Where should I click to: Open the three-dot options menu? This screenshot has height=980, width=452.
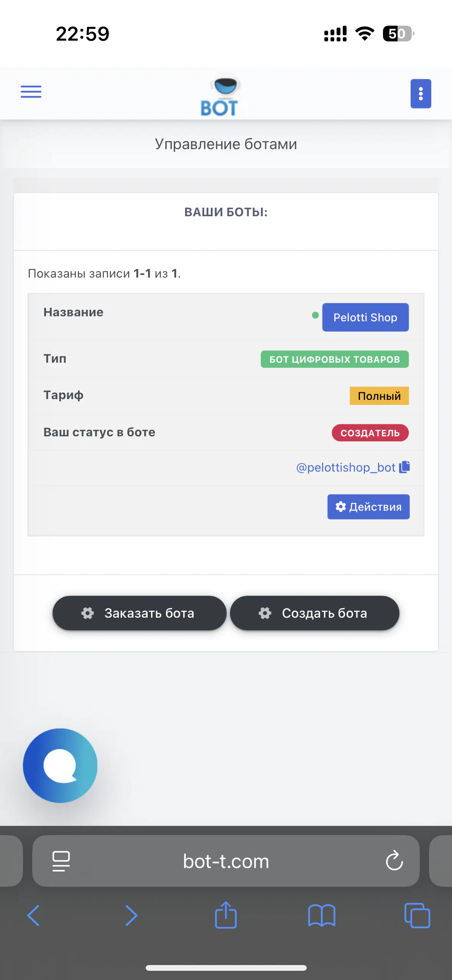tap(421, 94)
